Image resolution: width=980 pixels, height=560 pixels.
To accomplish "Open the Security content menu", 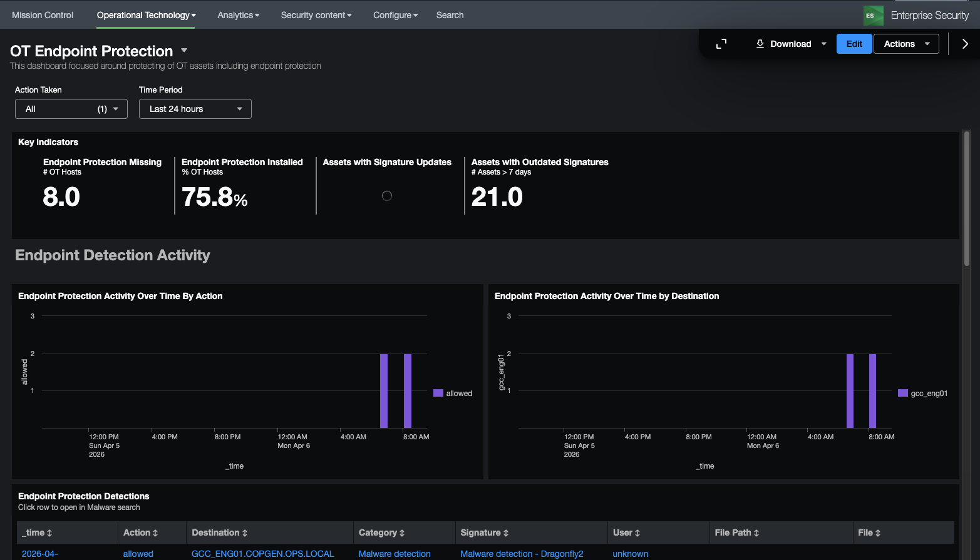I will pos(316,15).
